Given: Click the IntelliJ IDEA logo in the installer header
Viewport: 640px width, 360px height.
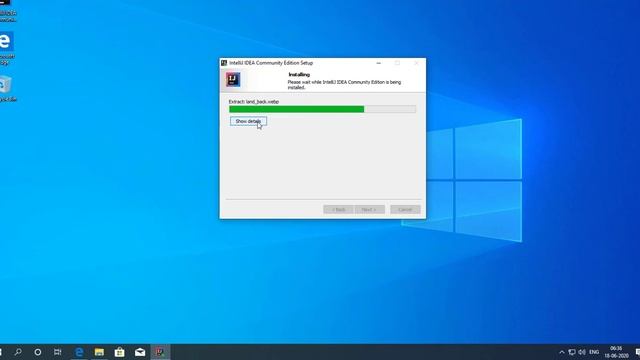Looking at the screenshot, I should (233, 80).
